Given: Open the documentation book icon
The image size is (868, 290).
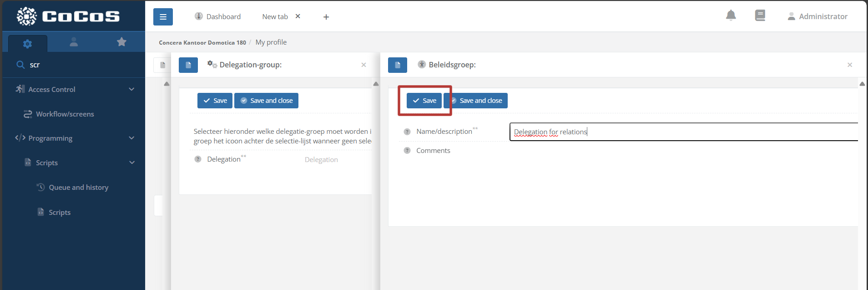Looking at the screenshot, I should (760, 15).
